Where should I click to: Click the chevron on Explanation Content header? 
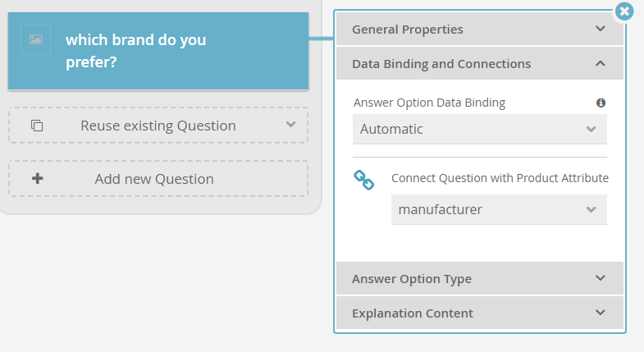[600, 313]
